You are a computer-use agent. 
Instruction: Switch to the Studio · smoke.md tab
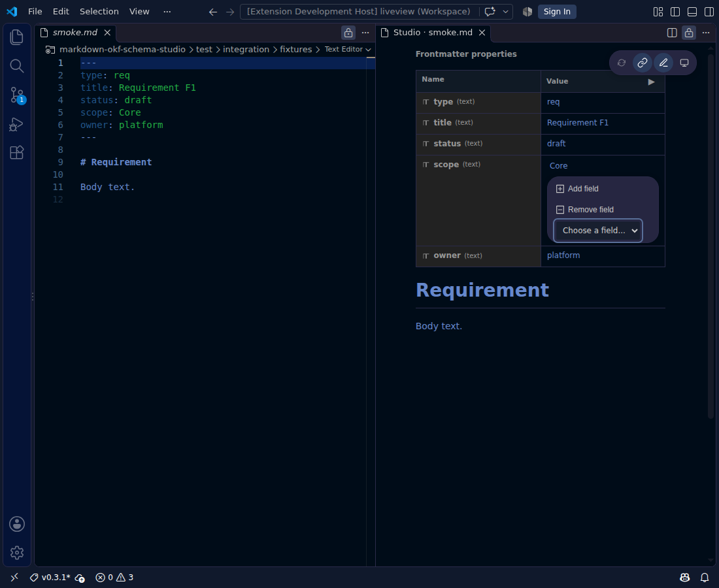433,33
